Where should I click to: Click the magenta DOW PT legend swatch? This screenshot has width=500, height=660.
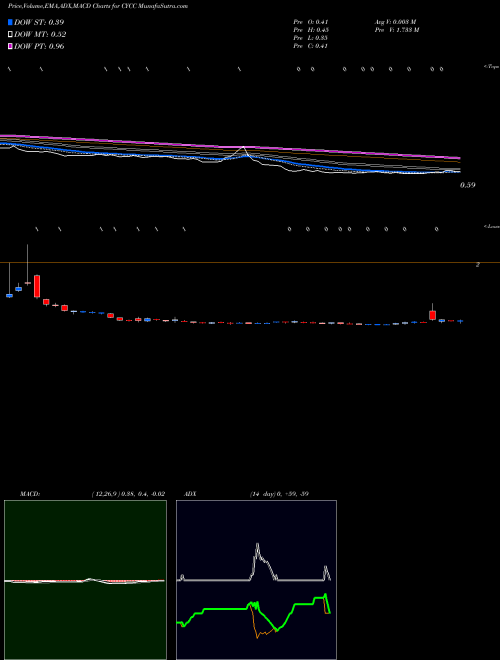pos(10,46)
